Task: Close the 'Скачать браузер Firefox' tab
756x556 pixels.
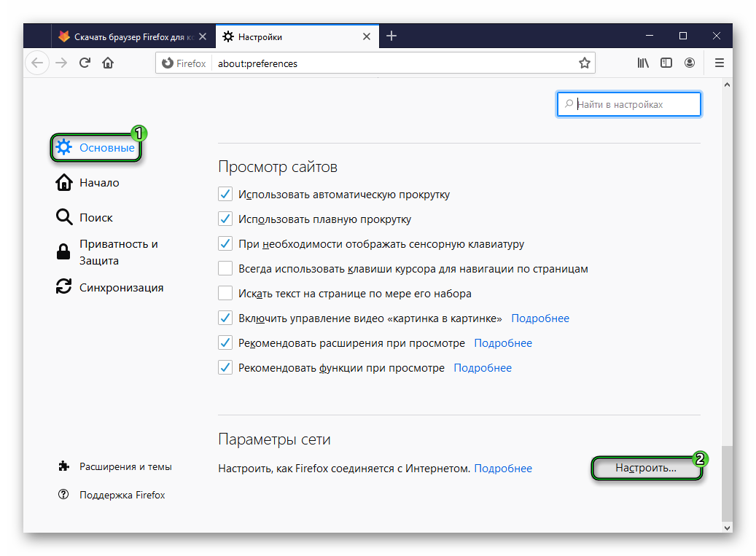Action: pyautogui.click(x=203, y=36)
